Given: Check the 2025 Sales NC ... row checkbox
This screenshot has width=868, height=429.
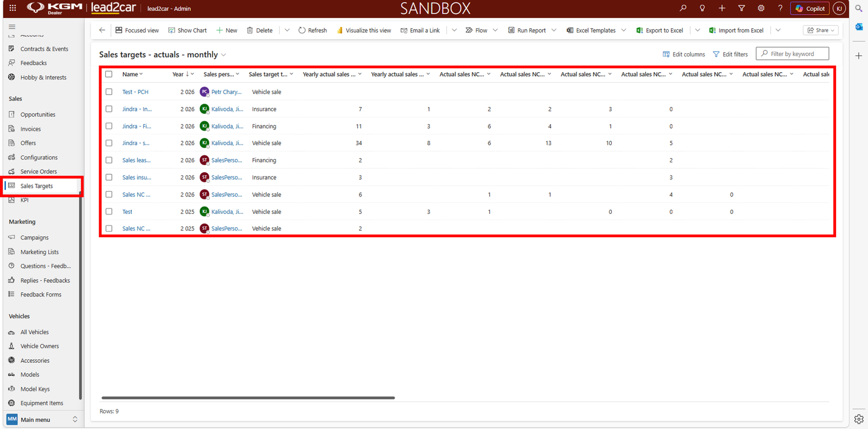Looking at the screenshot, I should [109, 229].
